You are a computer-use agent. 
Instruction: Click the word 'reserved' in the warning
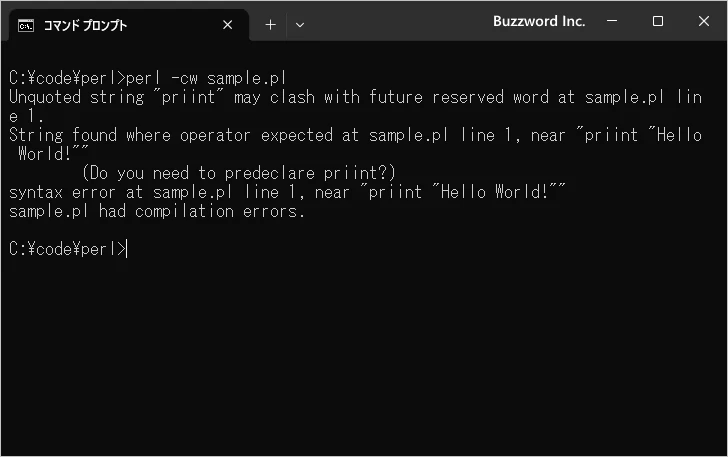click(x=468, y=97)
